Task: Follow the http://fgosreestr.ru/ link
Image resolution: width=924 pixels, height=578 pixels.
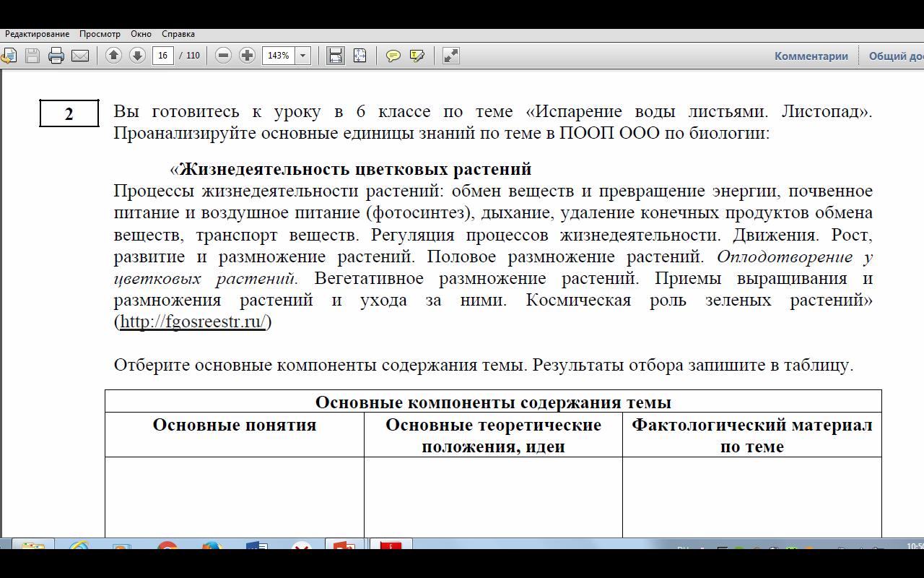Action: [x=193, y=322]
